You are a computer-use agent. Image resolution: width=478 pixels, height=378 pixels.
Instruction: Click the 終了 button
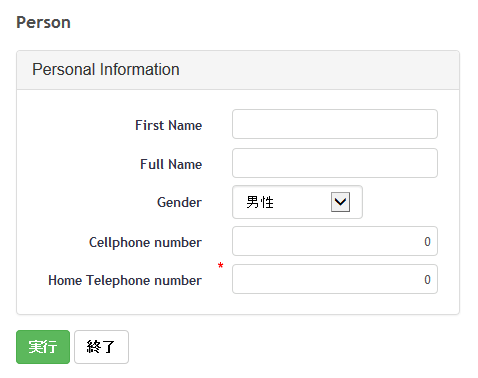click(x=101, y=347)
